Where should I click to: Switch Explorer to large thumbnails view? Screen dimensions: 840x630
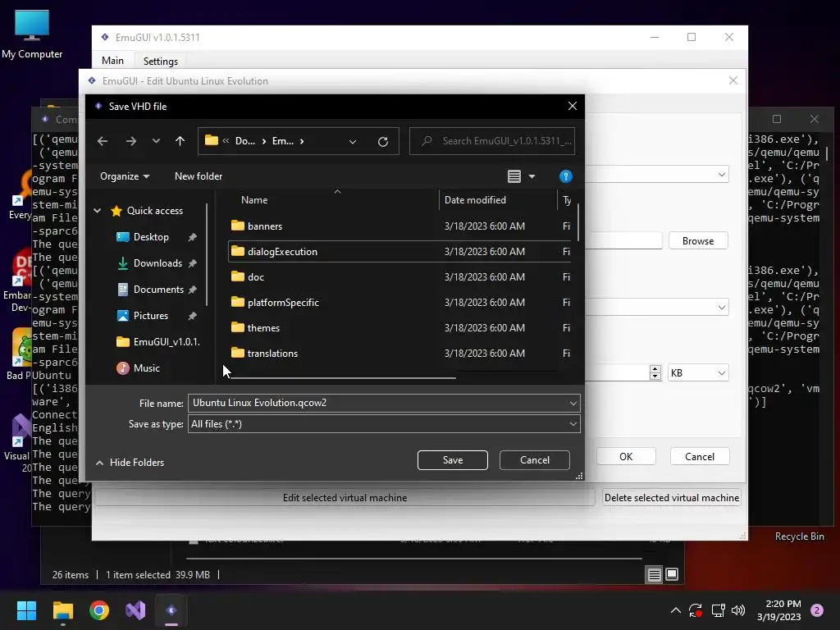point(672,575)
